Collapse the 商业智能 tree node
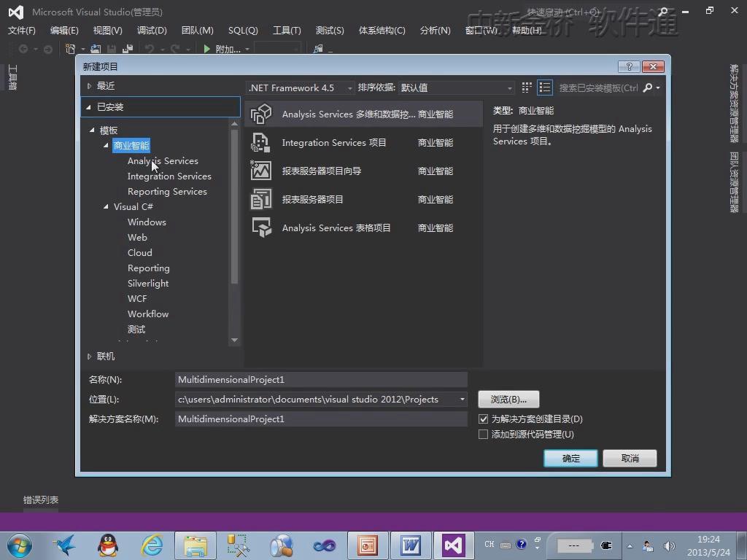 click(106, 145)
